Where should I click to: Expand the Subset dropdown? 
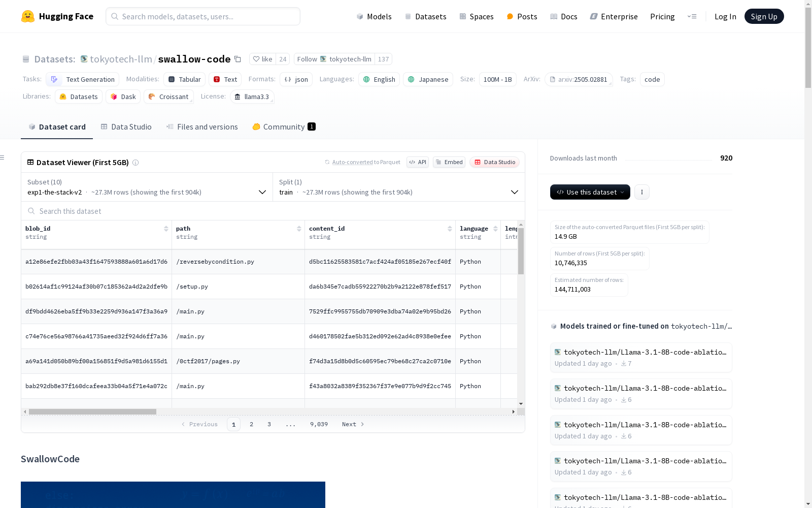[x=147, y=187]
